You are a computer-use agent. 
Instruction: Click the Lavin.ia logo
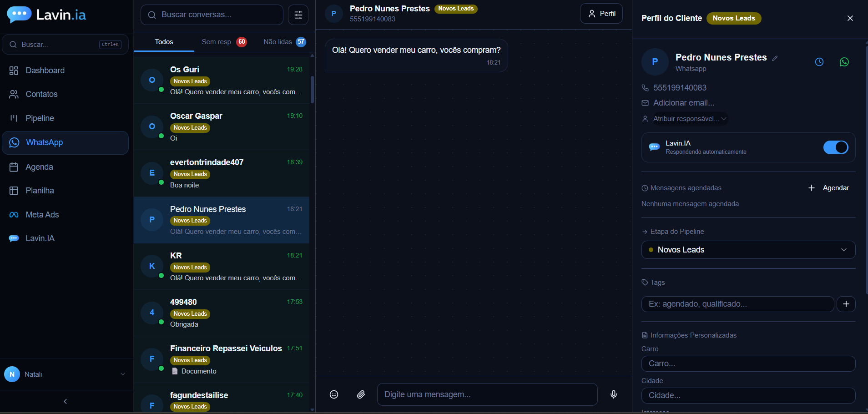click(46, 15)
